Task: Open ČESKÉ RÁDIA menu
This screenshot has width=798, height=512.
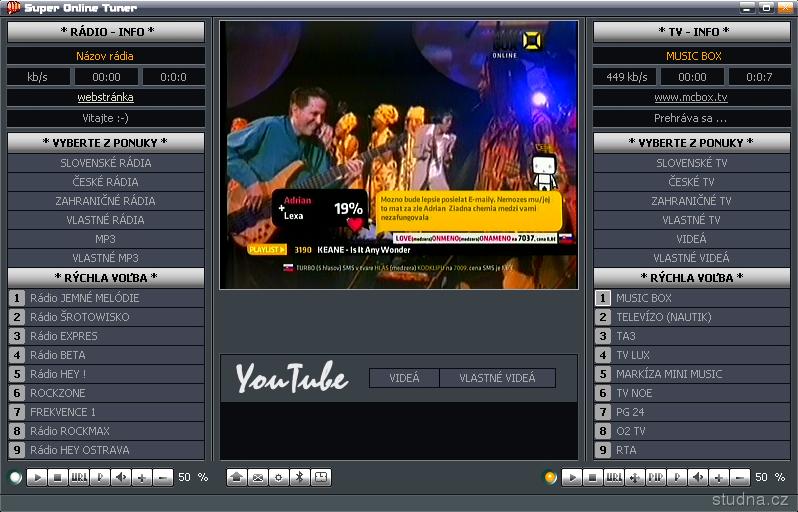Action: pyautogui.click(x=106, y=182)
